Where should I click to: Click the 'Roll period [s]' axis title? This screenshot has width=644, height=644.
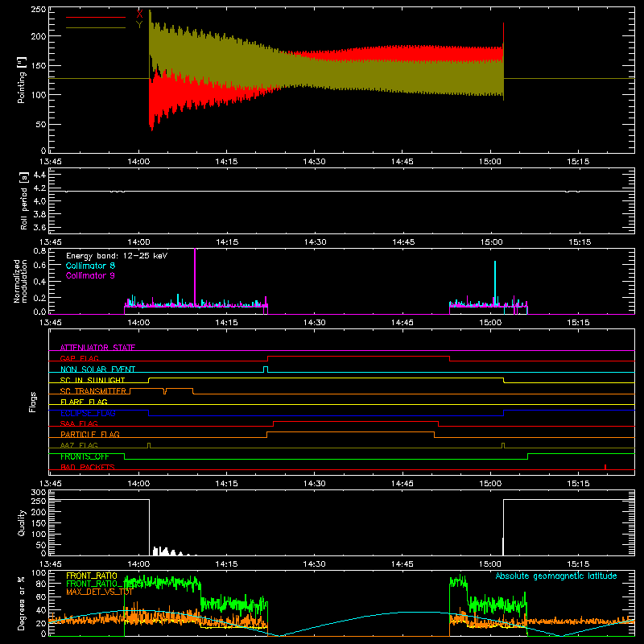(24, 200)
